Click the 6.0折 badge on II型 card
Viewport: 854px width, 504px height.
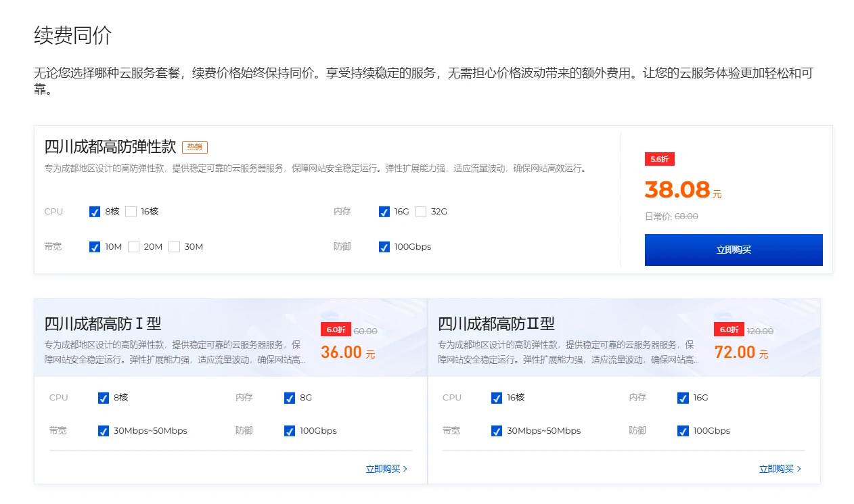pos(729,329)
